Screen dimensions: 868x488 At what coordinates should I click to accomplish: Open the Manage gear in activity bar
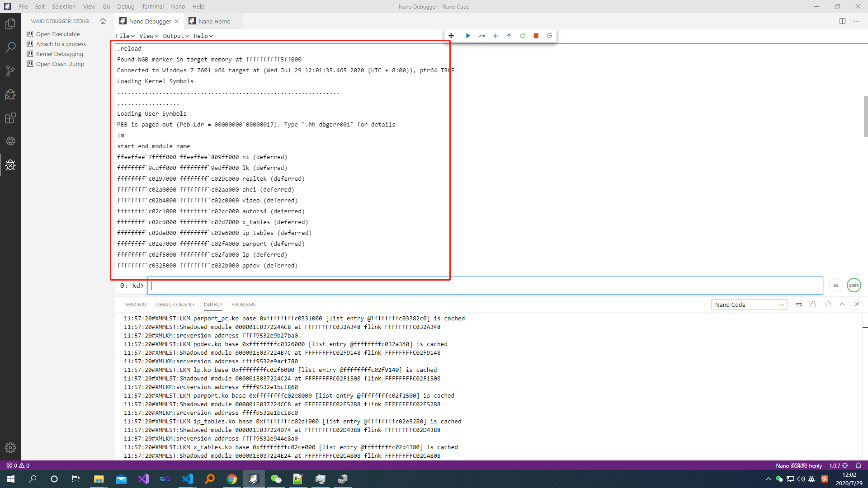click(x=10, y=447)
